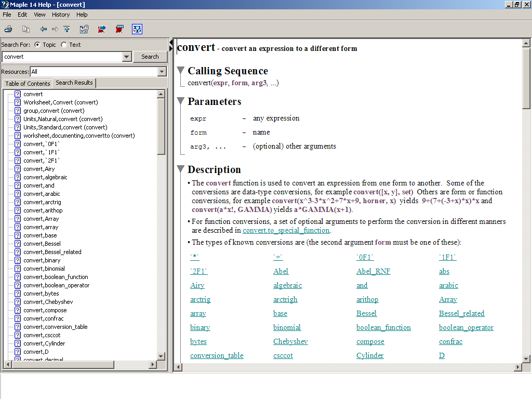The height and width of the screenshot is (399, 532).
Task: Click the results list vertical scrollbar thumb
Action: tap(161, 126)
